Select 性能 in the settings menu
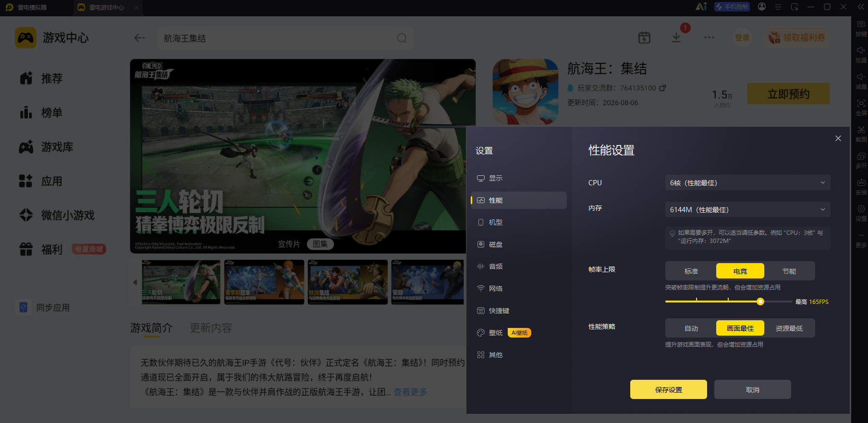 (518, 200)
